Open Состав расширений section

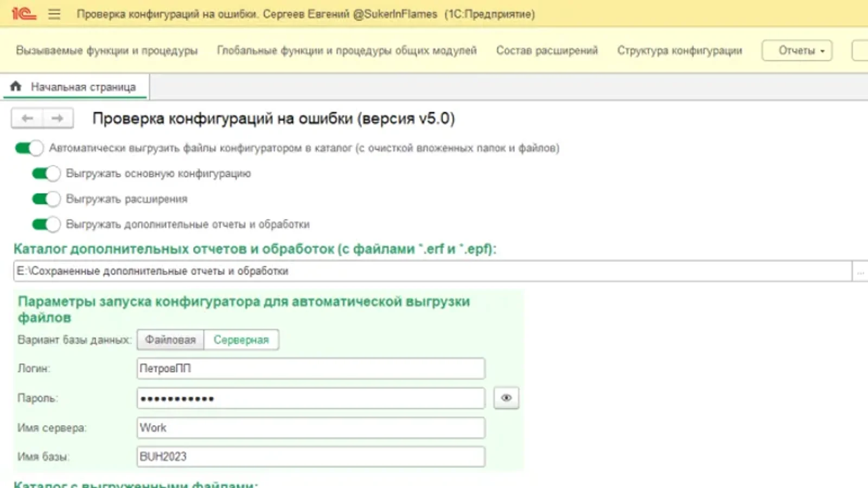pos(547,50)
